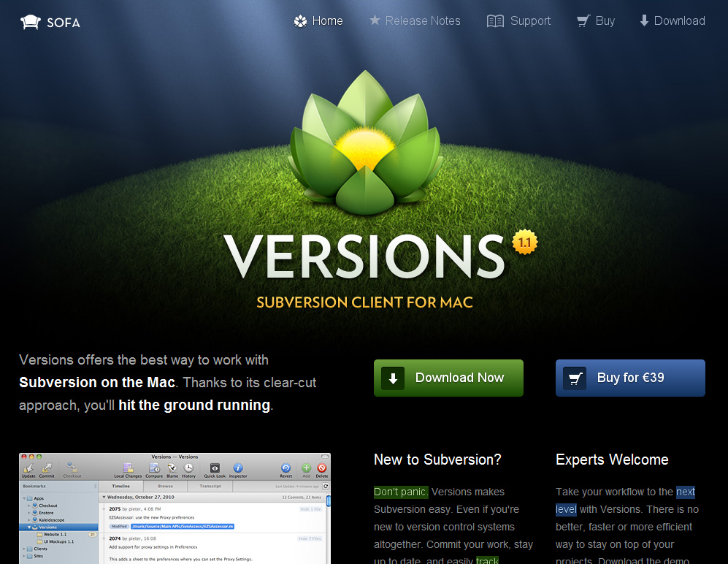Click the timeline's blue scrollbar thumb
This screenshot has height=564, width=728.
[329, 501]
